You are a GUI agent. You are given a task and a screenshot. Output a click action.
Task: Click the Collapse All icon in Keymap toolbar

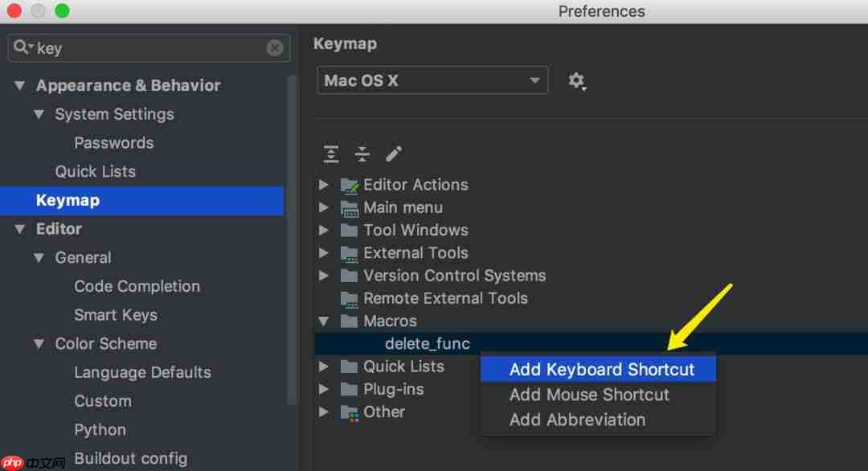[362, 153]
